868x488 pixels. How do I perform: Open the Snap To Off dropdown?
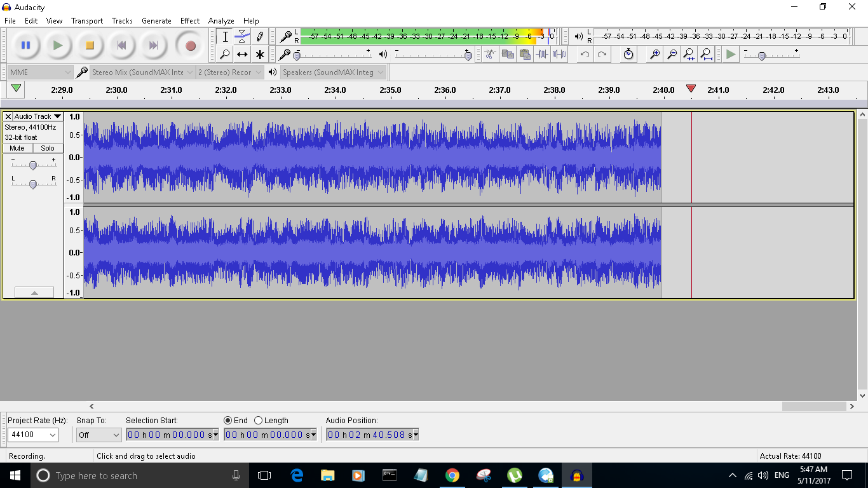click(98, 435)
